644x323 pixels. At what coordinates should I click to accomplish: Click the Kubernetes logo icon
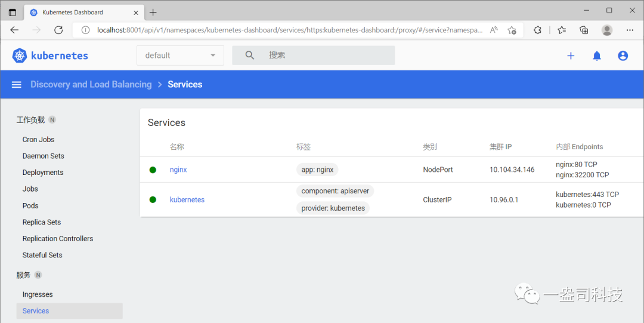(x=20, y=56)
